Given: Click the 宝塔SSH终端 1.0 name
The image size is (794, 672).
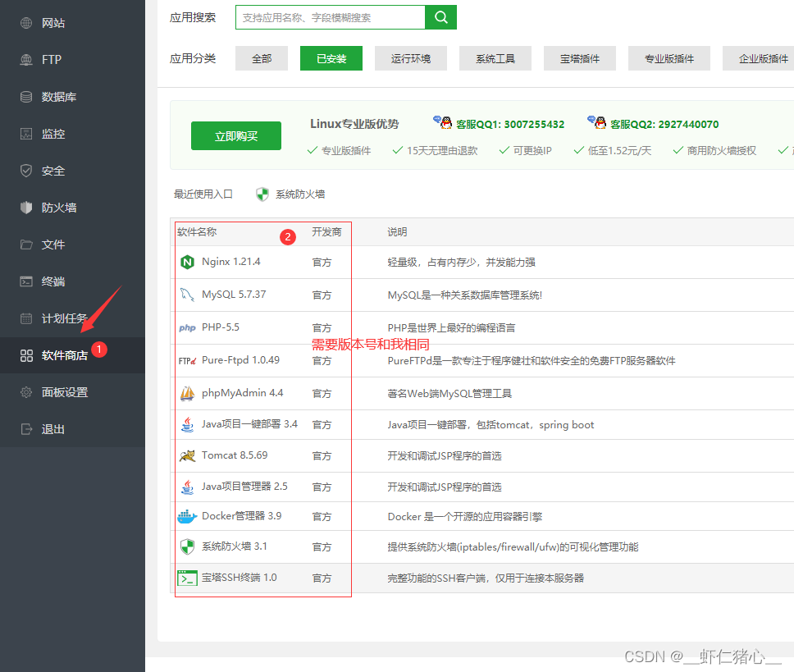Looking at the screenshot, I should point(239,578).
